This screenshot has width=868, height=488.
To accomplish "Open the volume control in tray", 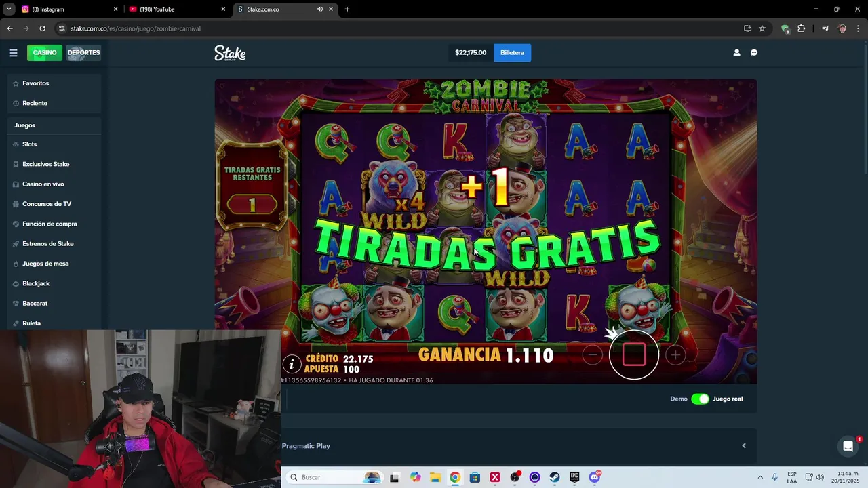I will (x=821, y=477).
